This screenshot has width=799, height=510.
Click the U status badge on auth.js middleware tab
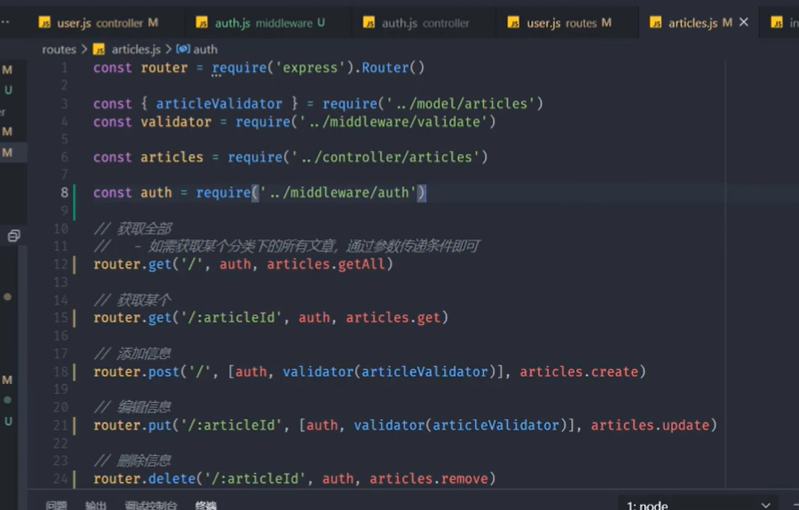point(321,23)
